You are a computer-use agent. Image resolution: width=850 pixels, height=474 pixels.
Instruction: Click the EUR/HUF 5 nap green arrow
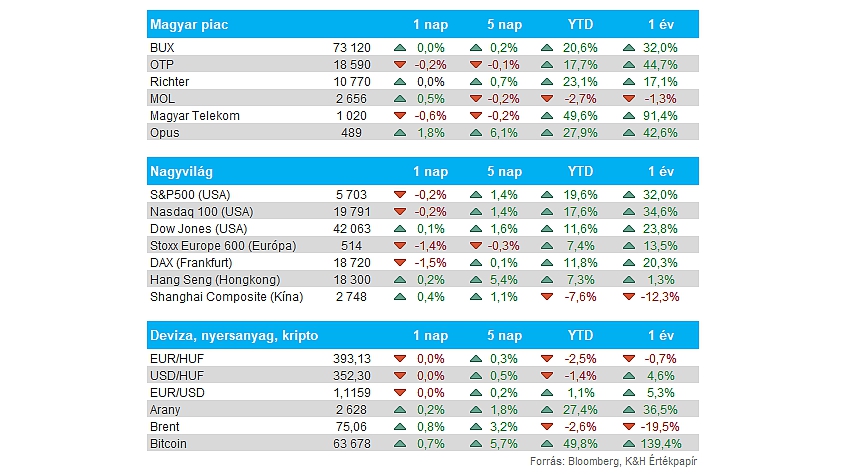474,358
